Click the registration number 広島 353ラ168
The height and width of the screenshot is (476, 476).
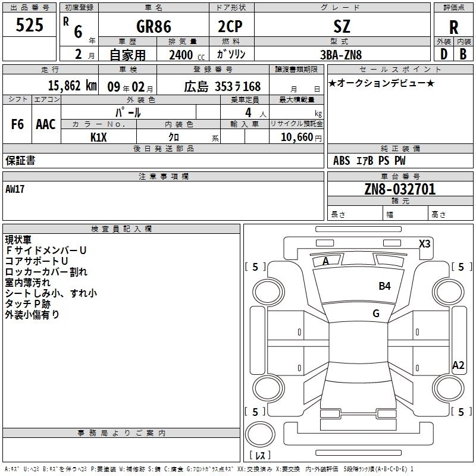(222, 87)
